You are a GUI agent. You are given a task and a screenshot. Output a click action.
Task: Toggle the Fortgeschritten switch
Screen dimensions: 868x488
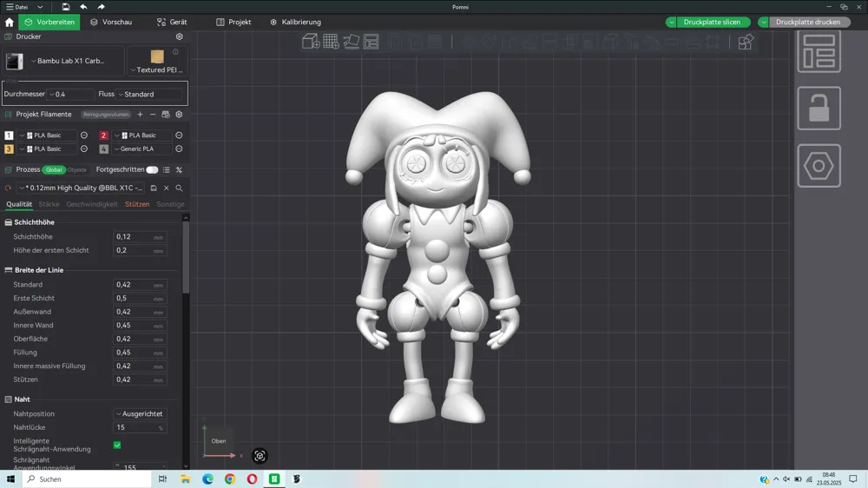click(x=152, y=169)
